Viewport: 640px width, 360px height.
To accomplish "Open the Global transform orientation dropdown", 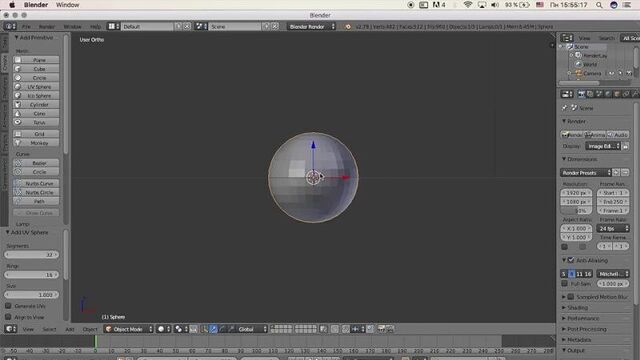I will click(252, 329).
